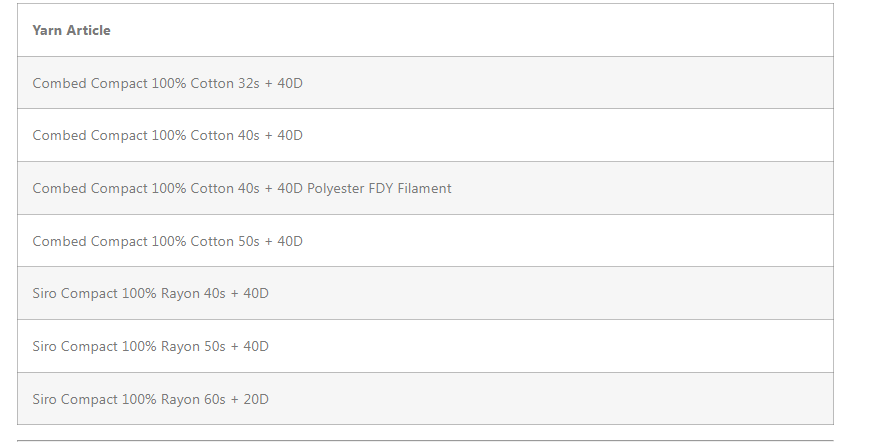
Task: Select the Cotton 50s + 40D row
Action: point(425,241)
